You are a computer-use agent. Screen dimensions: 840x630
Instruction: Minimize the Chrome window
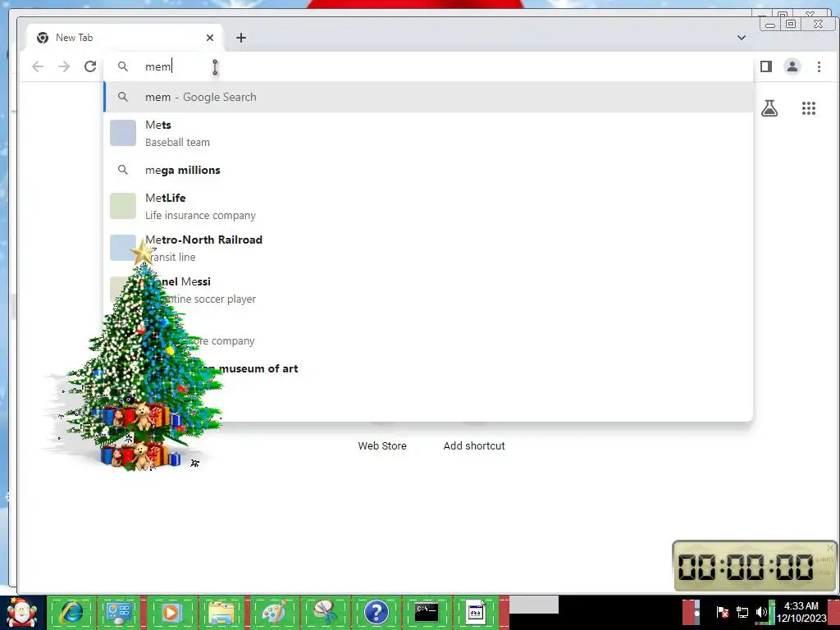pos(770,24)
